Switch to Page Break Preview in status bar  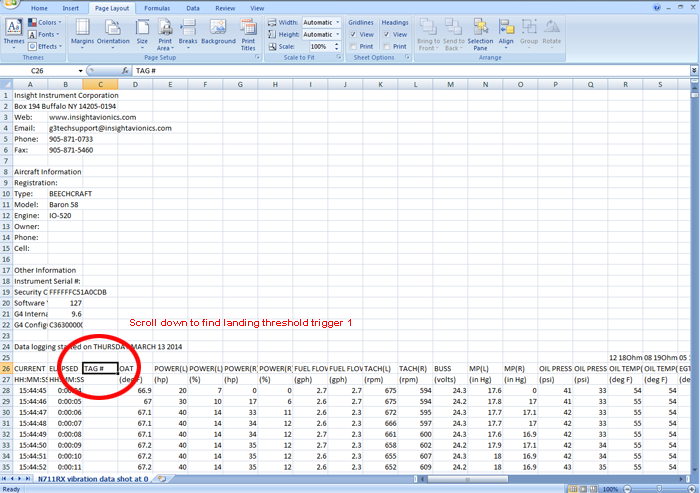click(x=593, y=489)
